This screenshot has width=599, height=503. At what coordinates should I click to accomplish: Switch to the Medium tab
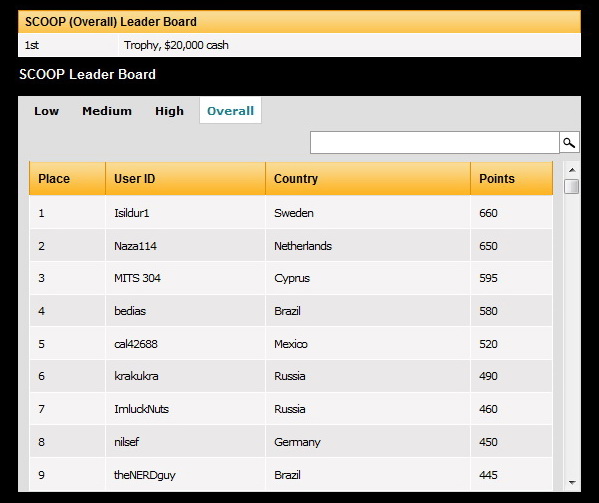point(107,111)
